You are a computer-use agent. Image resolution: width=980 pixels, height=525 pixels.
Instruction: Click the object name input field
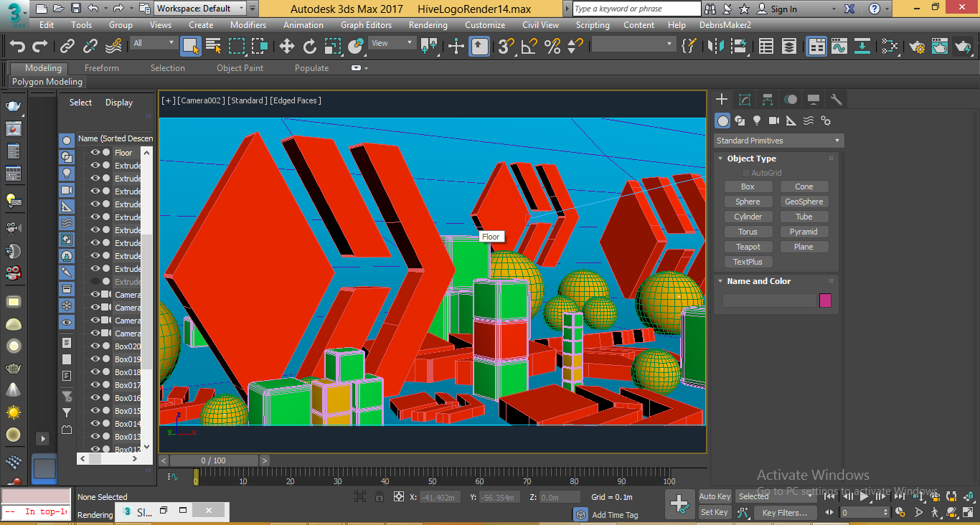point(769,301)
